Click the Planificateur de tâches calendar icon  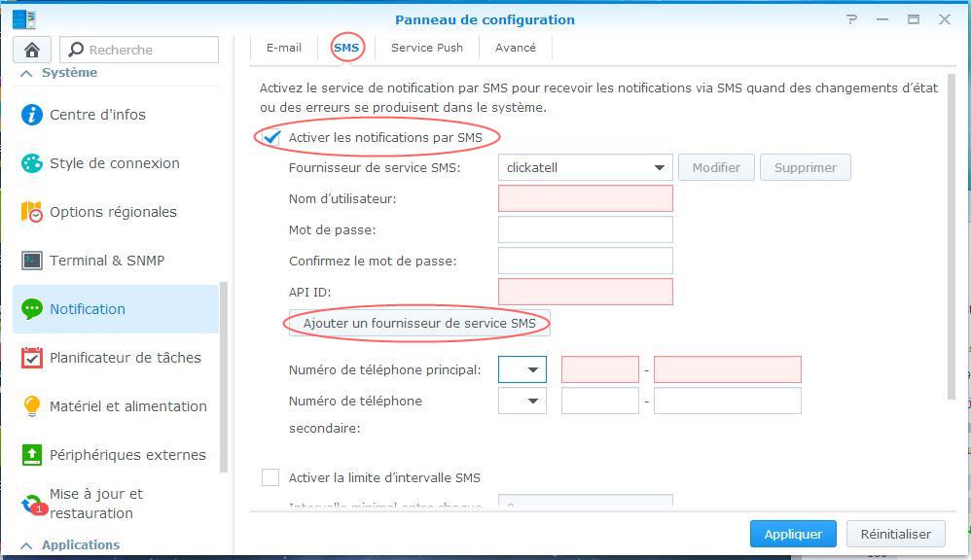(x=32, y=358)
